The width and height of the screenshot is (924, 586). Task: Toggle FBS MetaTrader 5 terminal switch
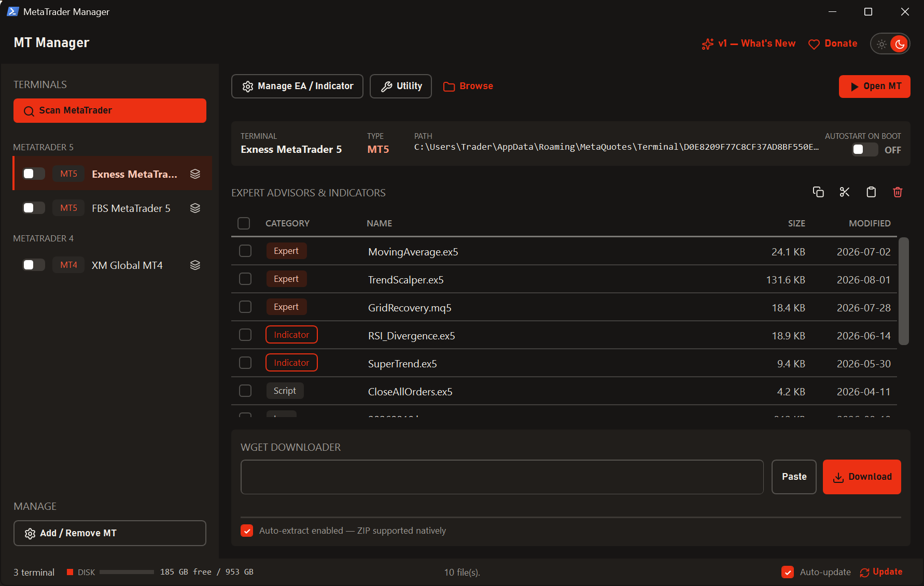point(34,208)
